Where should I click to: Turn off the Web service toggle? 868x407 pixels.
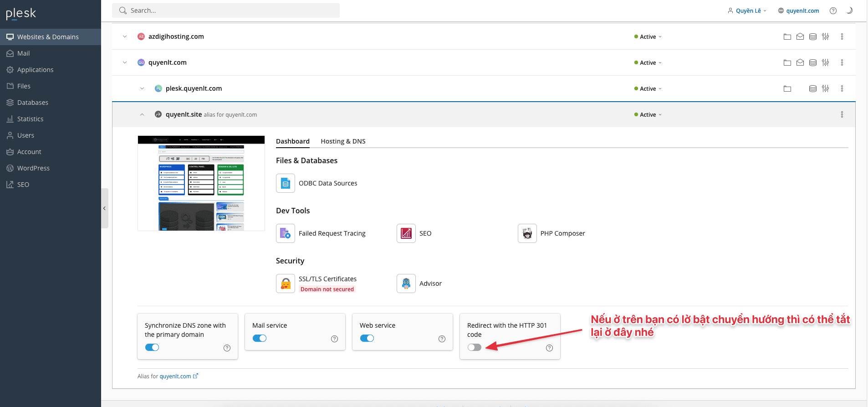point(367,338)
